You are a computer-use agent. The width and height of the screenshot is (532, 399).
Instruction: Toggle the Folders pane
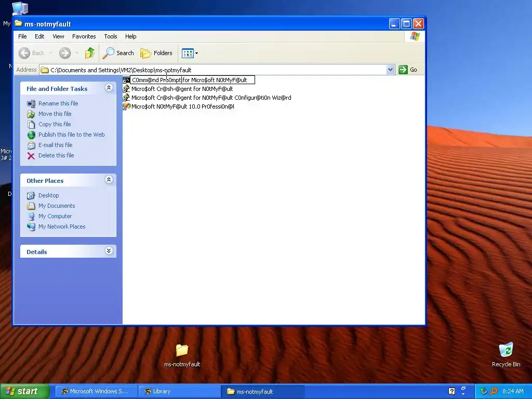point(156,53)
